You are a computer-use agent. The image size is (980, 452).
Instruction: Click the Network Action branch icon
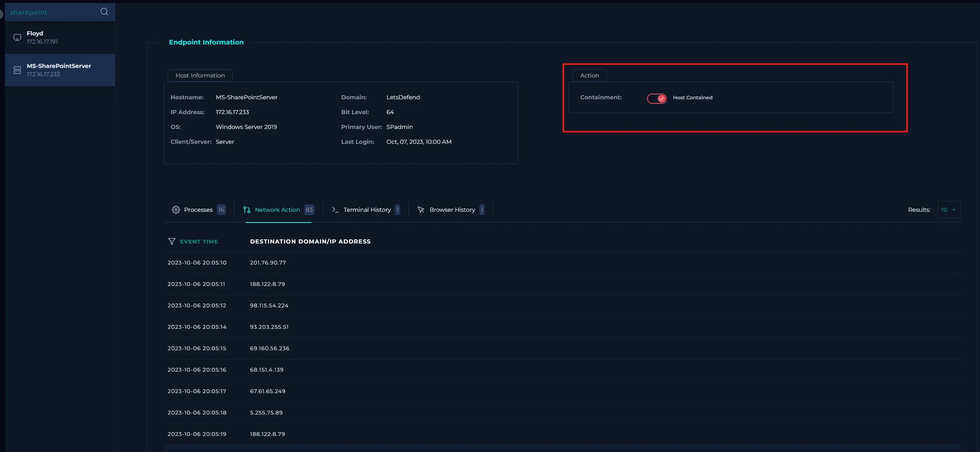[246, 210]
